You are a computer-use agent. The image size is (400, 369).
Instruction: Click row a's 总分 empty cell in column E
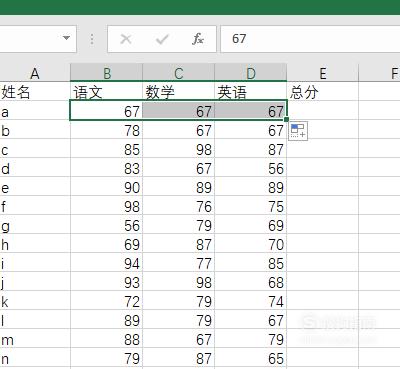[x=323, y=111]
